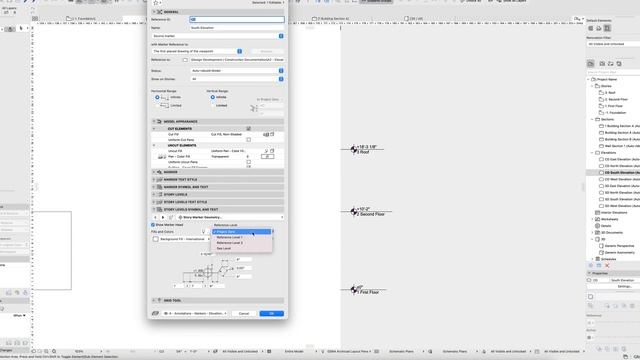Click the View Map icon in Navigator
The height and width of the screenshot is (360, 640).
tap(602, 64)
